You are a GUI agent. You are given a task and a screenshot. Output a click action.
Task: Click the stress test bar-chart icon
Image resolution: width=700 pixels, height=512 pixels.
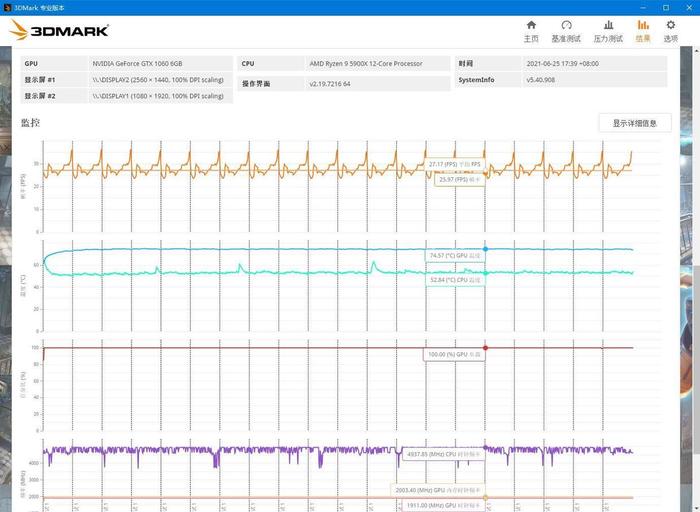(x=608, y=25)
